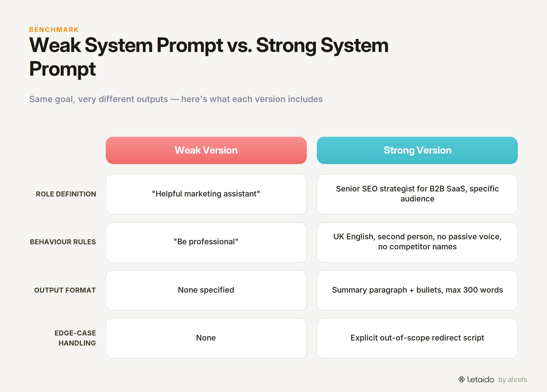Click the 'max 300 words' summary cell
547x392 pixels.
tap(417, 290)
